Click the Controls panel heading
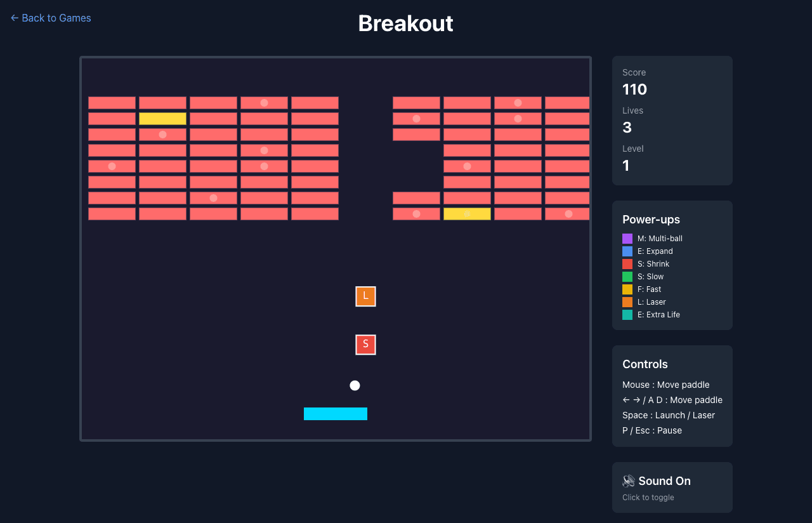The image size is (812, 523). [x=645, y=364]
